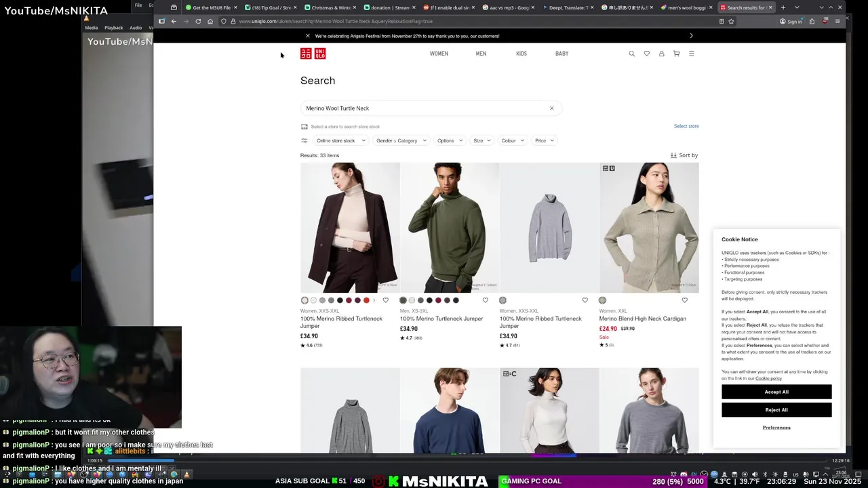Open the KIDS category menu

pyautogui.click(x=521, y=54)
